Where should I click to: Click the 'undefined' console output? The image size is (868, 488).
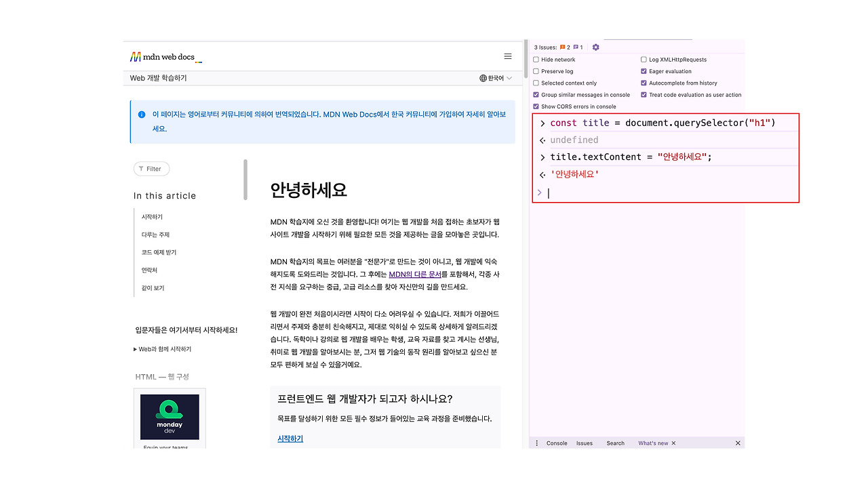tap(574, 140)
